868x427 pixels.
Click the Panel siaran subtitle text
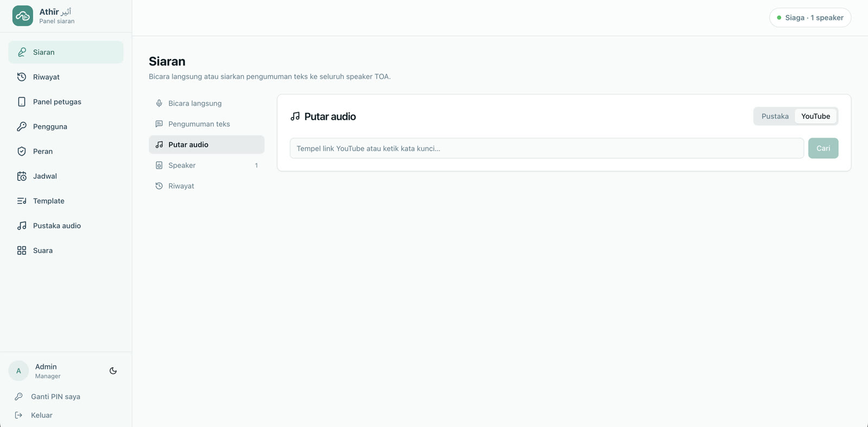[x=57, y=21]
